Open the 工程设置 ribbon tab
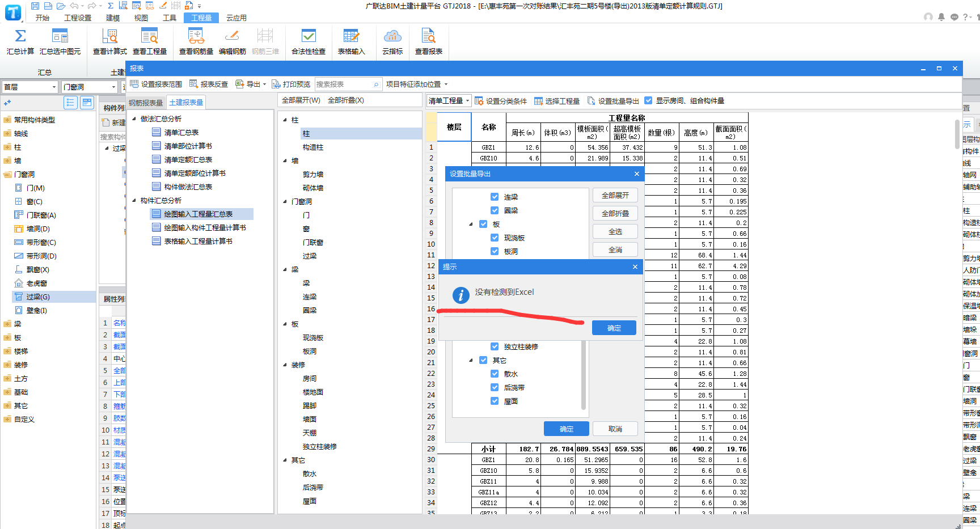980x529 pixels. pyautogui.click(x=78, y=18)
